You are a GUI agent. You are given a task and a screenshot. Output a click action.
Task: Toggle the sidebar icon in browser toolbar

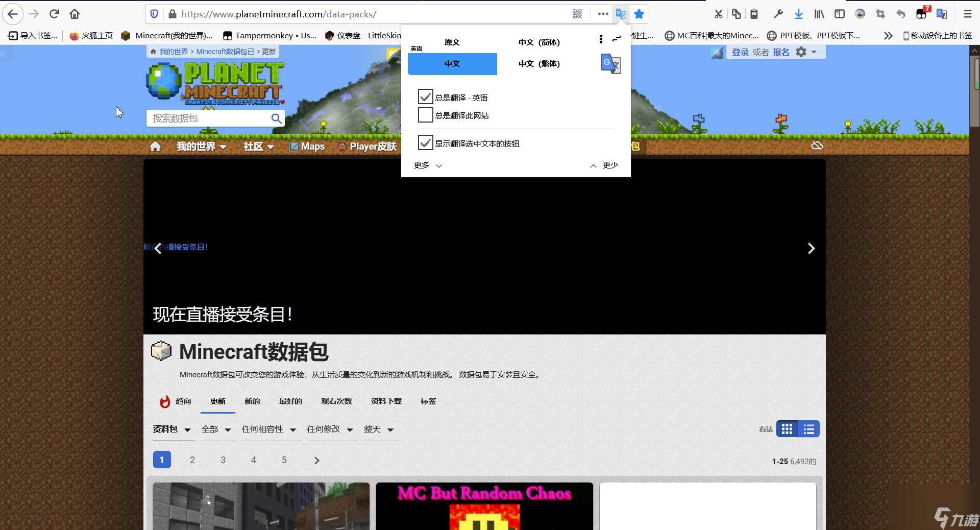tap(839, 14)
